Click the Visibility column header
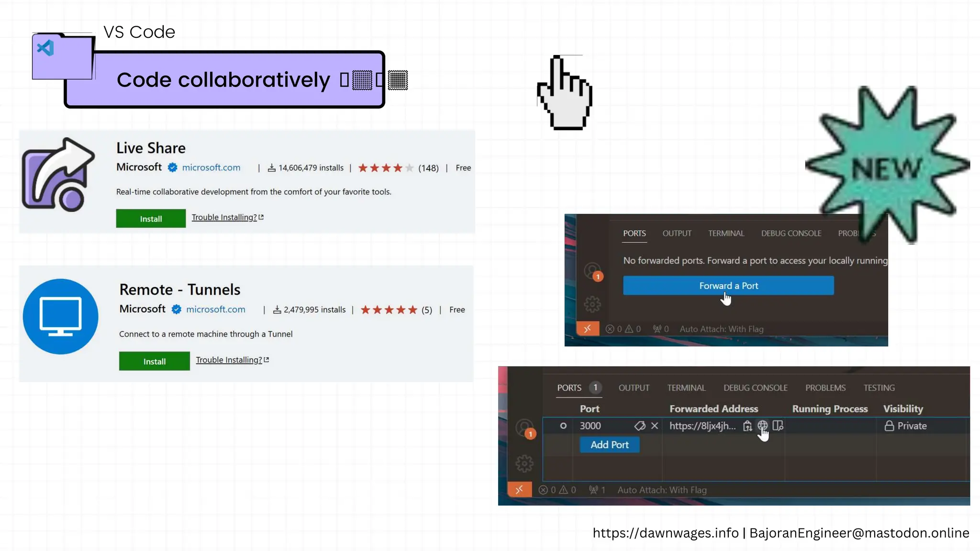This screenshot has width=980, height=551. click(x=903, y=409)
